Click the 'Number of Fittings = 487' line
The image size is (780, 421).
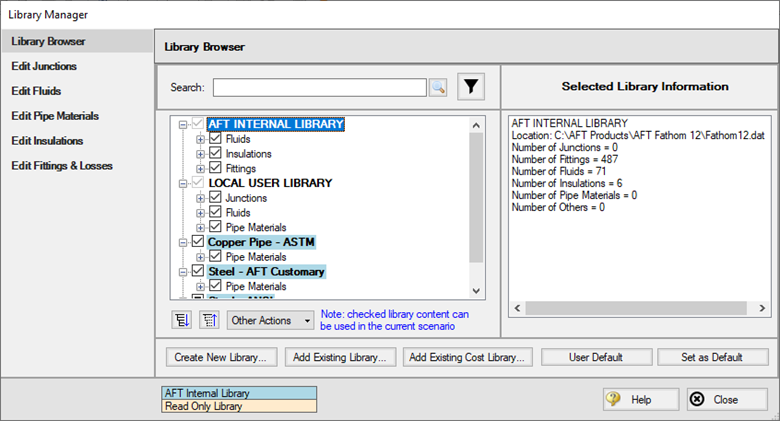565,159
